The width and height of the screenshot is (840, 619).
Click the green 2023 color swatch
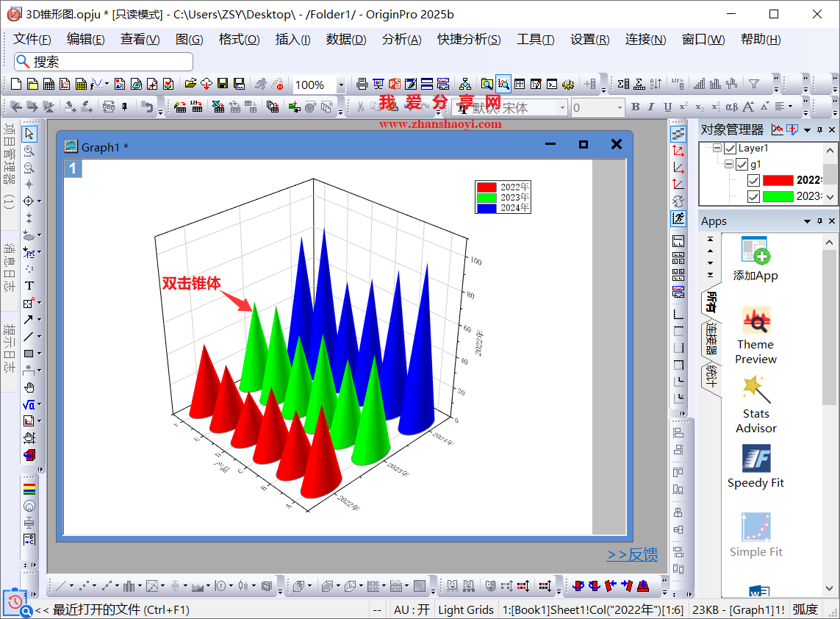point(778,196)
